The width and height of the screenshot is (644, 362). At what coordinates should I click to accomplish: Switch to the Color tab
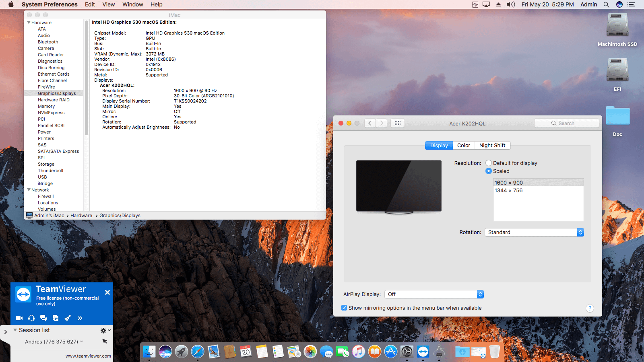(464, 145)
